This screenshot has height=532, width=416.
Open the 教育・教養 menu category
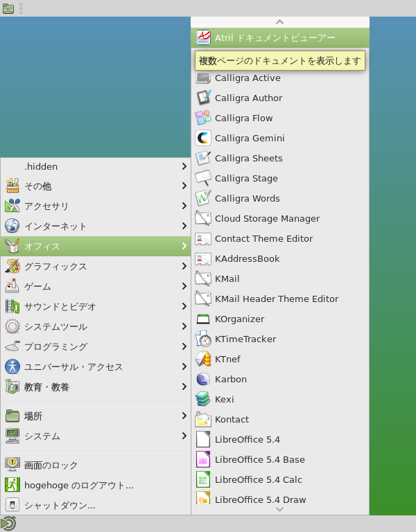96,387
